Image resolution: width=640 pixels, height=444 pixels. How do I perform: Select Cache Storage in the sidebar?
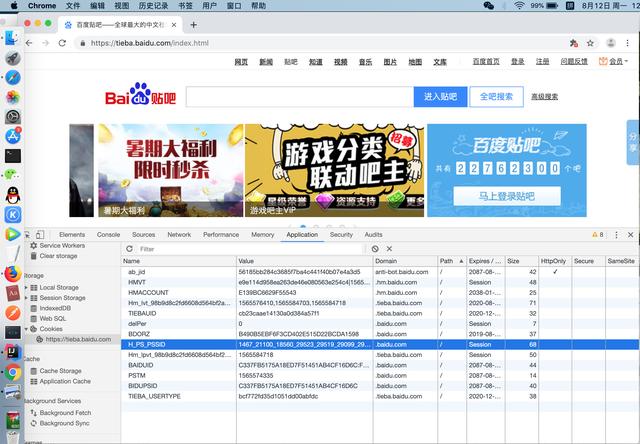coord(60,371)
